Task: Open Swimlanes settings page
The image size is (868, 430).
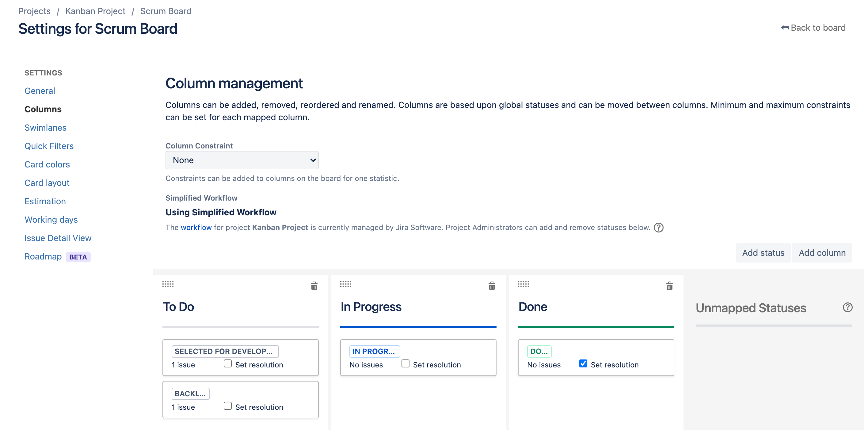Action: point(45,128)
